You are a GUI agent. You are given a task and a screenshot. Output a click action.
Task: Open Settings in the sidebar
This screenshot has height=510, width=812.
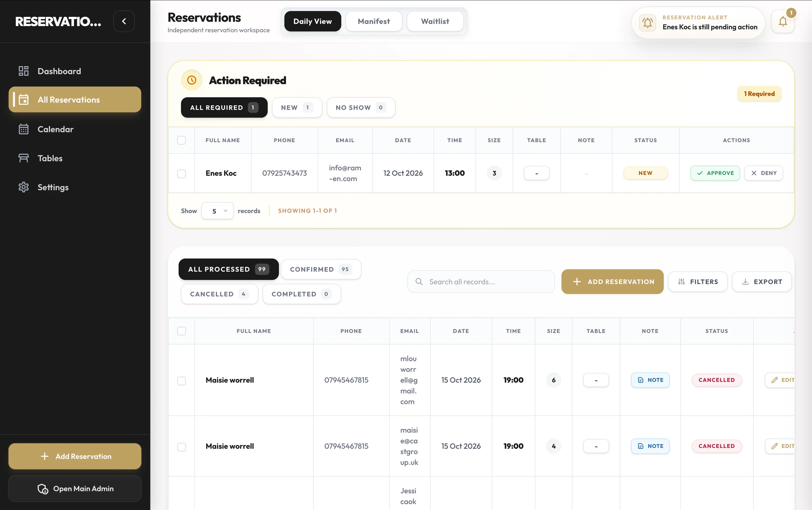point(75,187)
